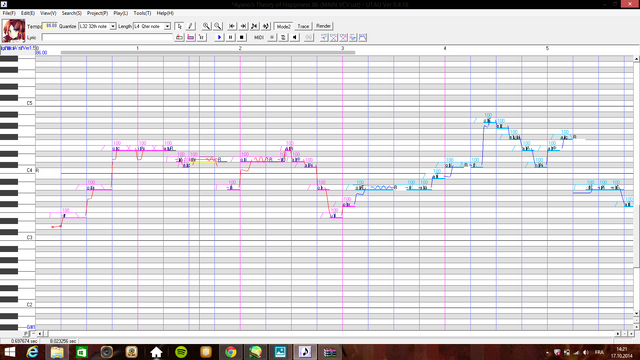The image size is (640, 360).
Task: Click the Trace button
Action: coord(303,26)
